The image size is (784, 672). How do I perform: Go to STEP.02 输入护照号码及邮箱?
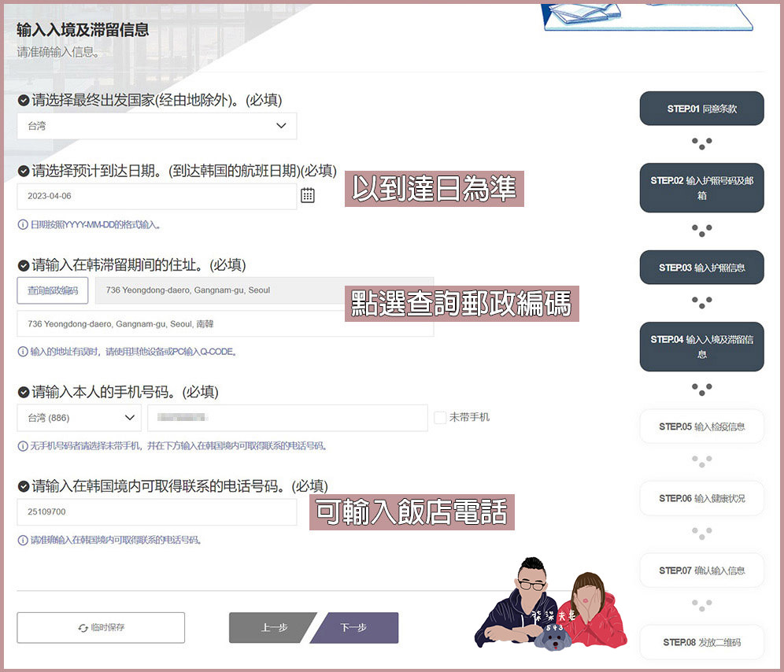coord(702,187)
